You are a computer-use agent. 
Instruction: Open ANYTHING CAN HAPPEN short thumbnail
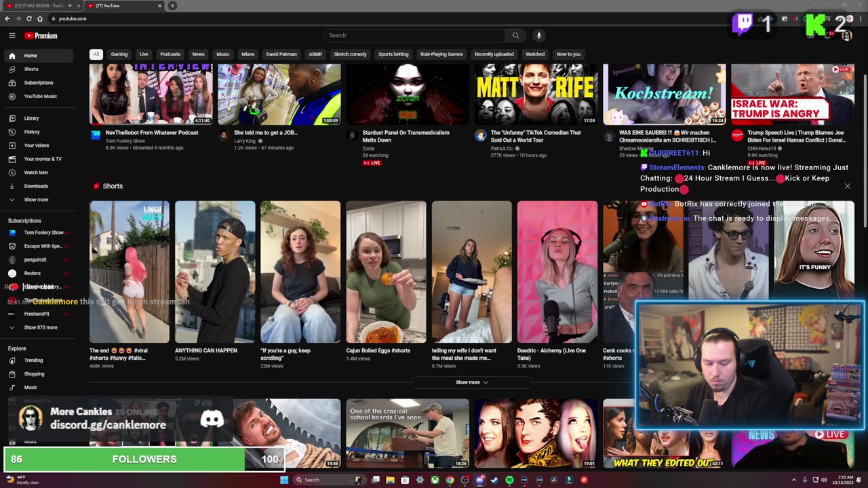tap(215, 272)
